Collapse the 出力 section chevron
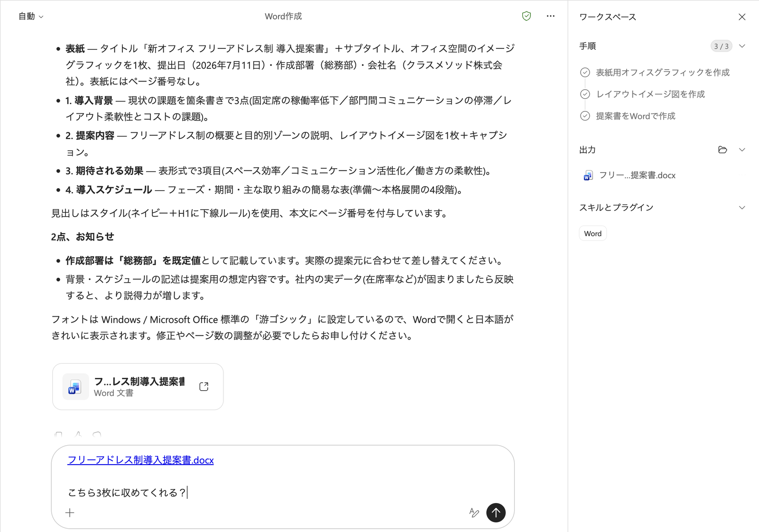This screenshot has width=759, height=532. (x=742, y=150)
